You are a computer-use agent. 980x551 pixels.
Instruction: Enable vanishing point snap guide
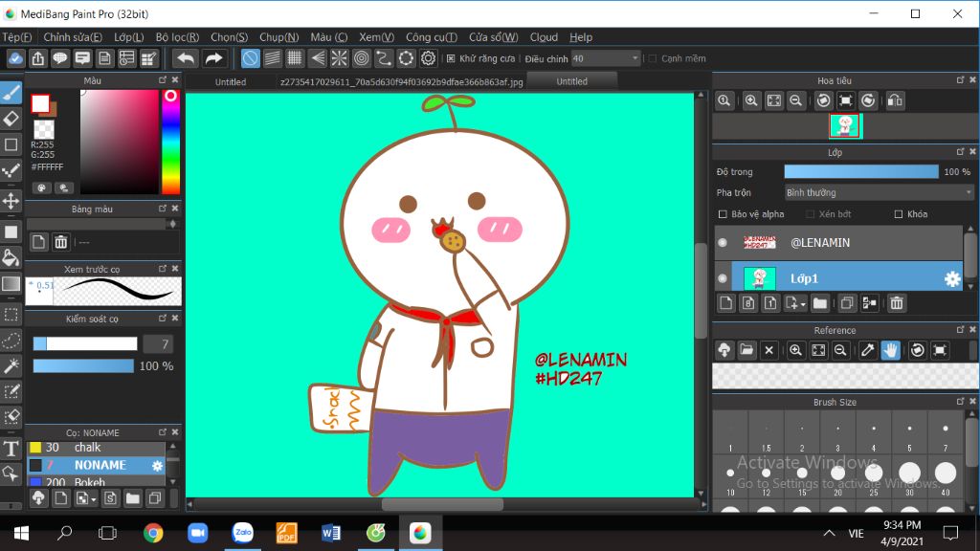click(x=318, y=58)
